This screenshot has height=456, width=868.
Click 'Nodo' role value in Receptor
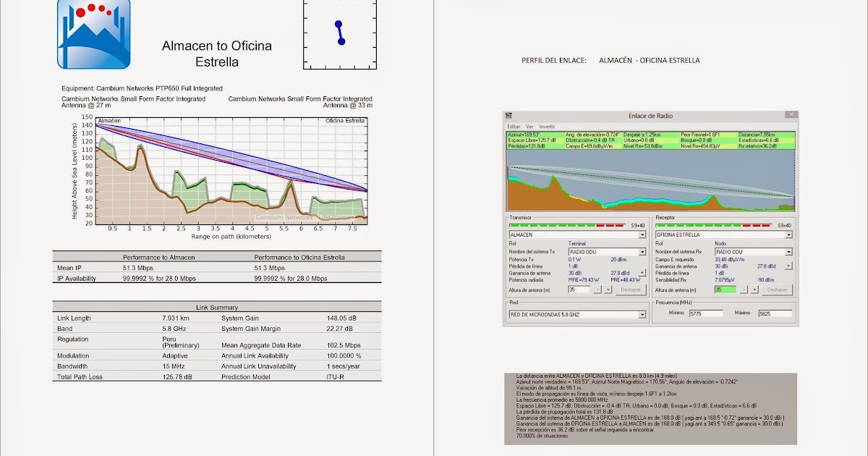pyautogui.click(x=720, y=244)
